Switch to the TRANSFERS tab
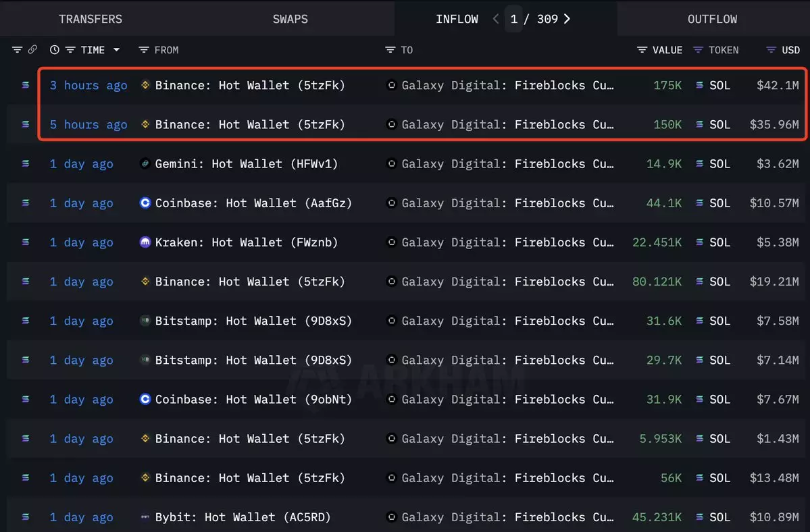Screen dimensions: 810x532 coord(91,19)
